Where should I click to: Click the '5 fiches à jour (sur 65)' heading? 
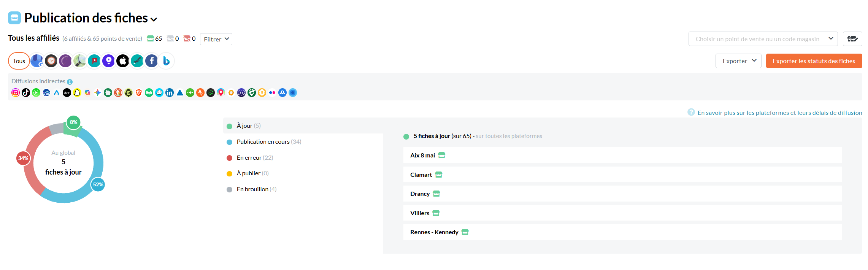click(x=443, y=136)
